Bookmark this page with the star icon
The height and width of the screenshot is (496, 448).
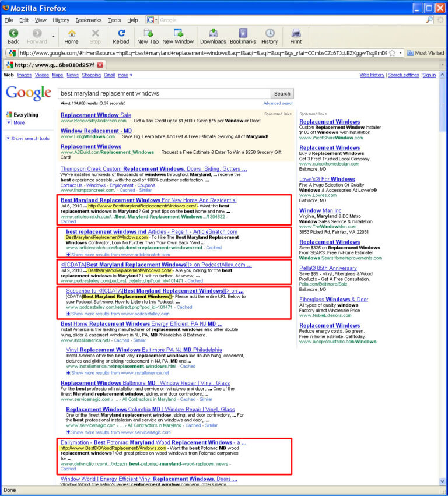pos(392,53)
